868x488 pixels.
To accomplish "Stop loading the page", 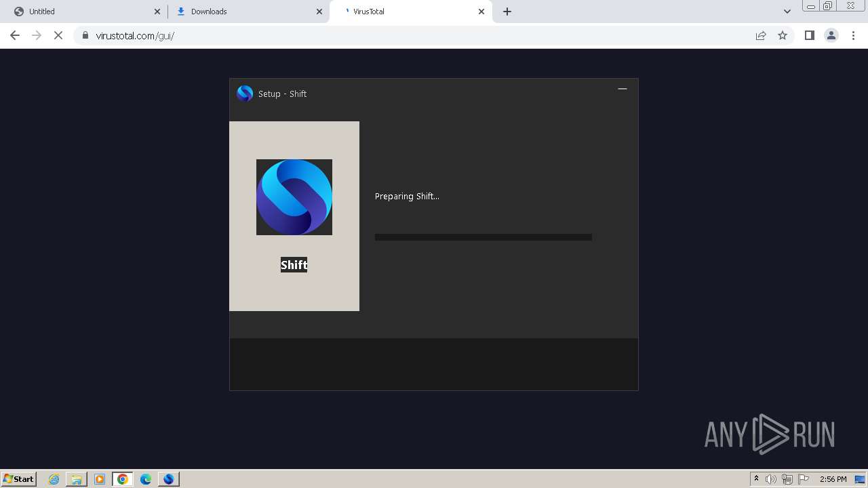I will point(58,35).
